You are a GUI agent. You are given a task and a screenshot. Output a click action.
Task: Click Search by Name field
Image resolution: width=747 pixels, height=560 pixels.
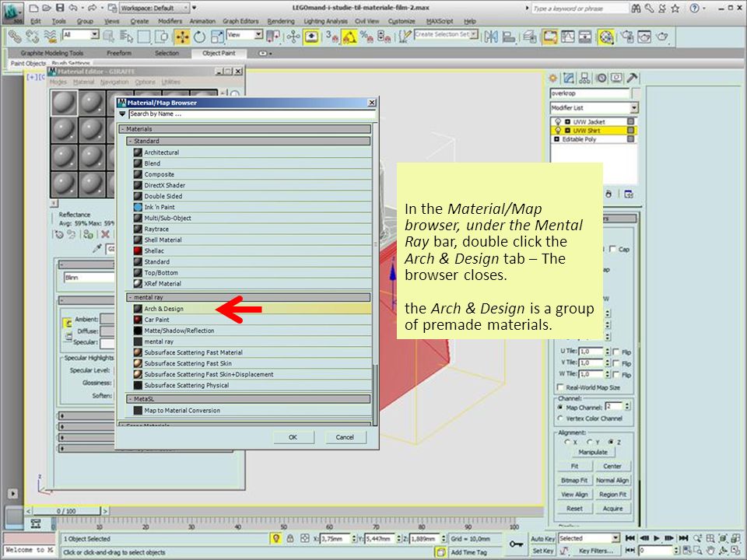pos(252,114)
